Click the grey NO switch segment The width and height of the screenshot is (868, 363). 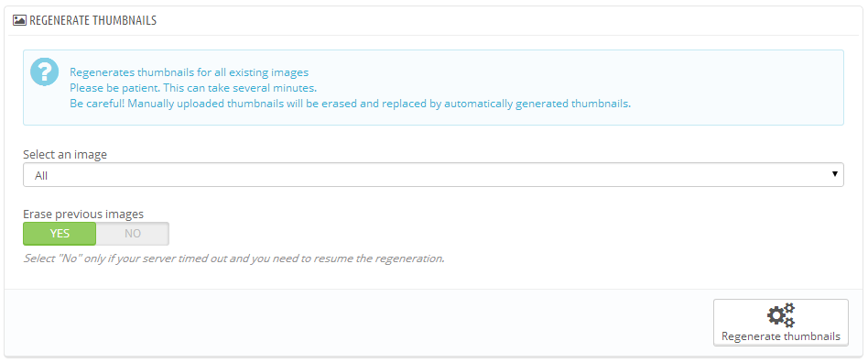[133, 234]
